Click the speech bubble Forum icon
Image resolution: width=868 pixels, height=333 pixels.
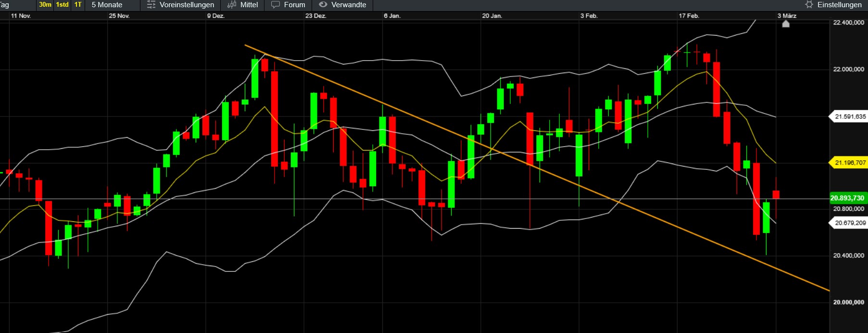(x=276, y=5)
